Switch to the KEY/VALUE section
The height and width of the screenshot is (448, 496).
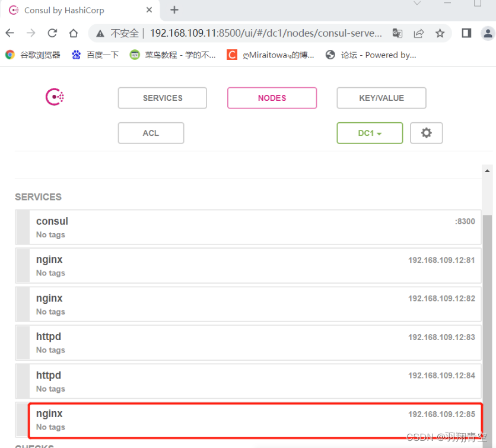click(x=381, y=98)
